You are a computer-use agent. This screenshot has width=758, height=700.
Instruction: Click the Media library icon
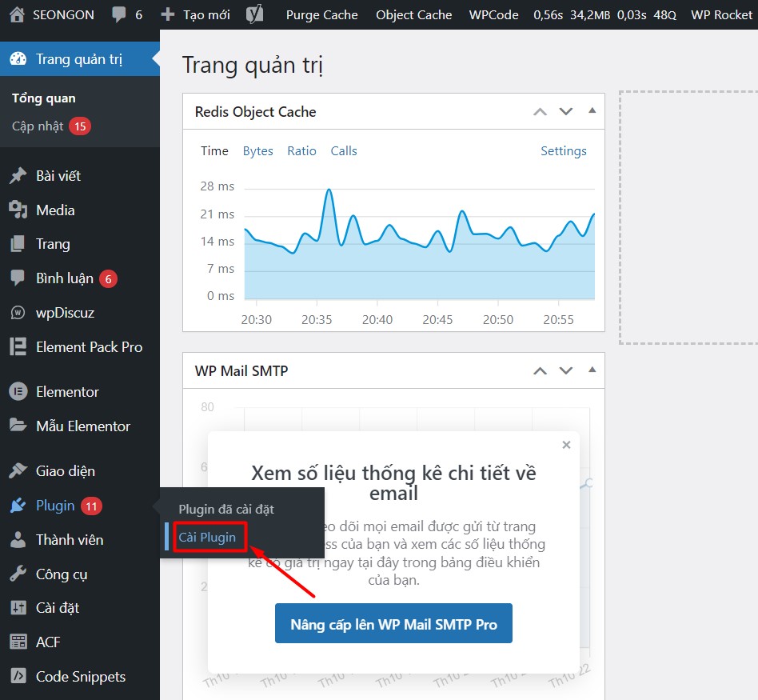point(18,210)
